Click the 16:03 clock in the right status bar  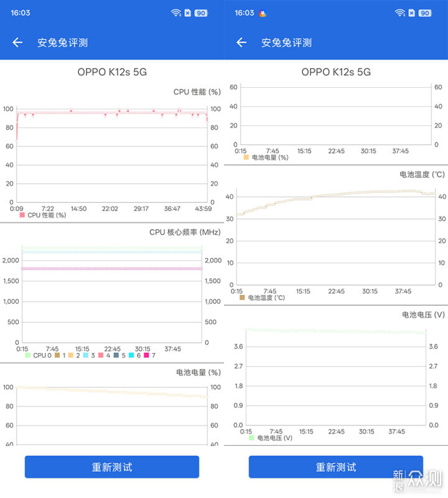click(x=244, y=13)
